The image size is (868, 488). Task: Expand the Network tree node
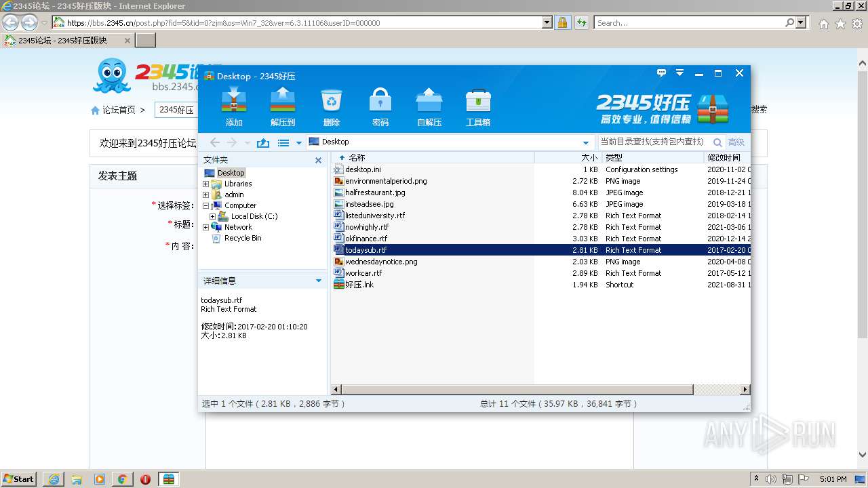tap(206, 227)
